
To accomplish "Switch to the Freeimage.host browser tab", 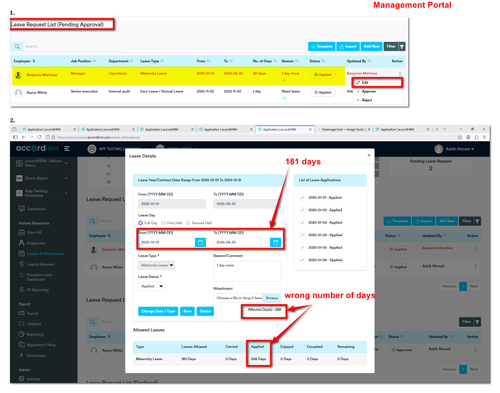I will (x=343, y=129).
